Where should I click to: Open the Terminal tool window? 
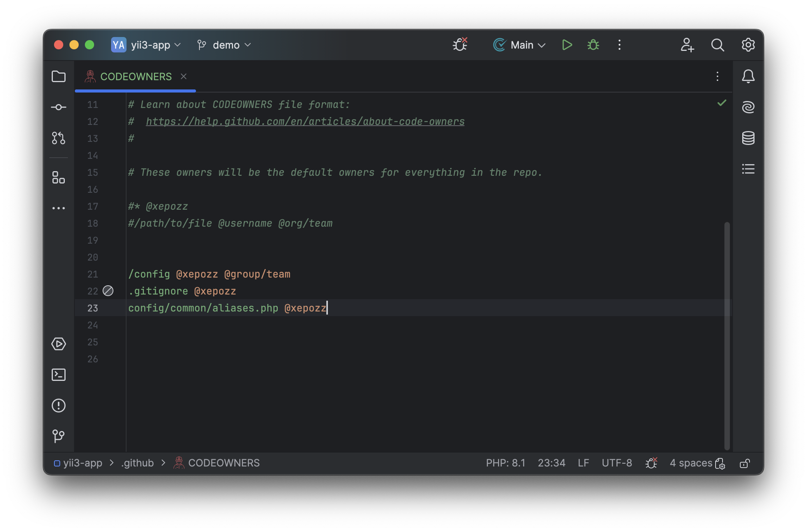click(x=59, y=375)
